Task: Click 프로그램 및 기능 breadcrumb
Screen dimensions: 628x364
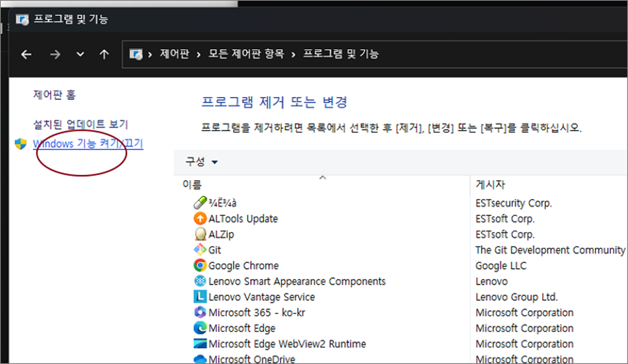Action: [x=341, y=54]
